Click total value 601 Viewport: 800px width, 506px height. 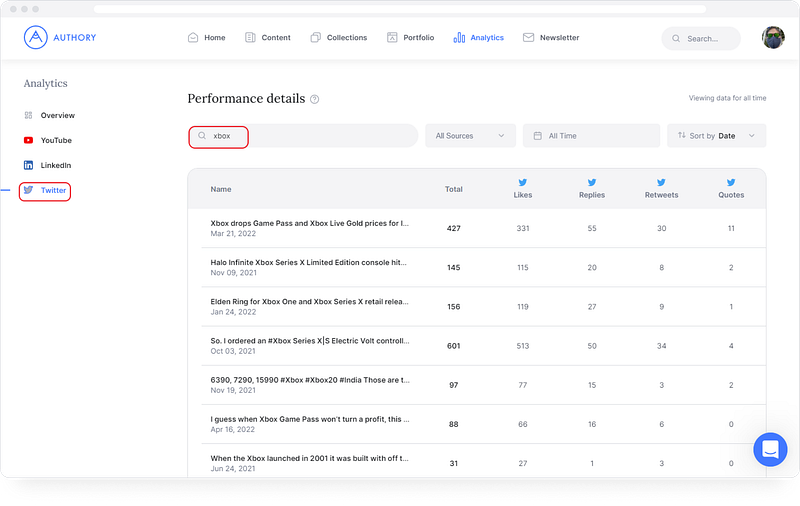click(454, 346)
